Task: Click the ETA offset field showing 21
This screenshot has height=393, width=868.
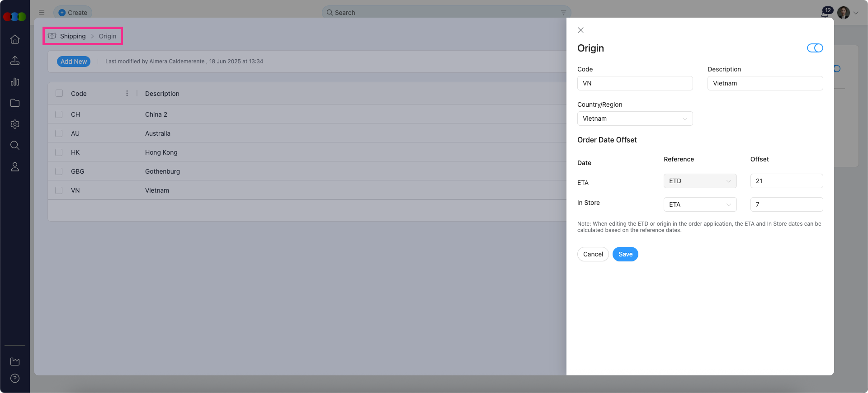Action: (x=786, y=181)
